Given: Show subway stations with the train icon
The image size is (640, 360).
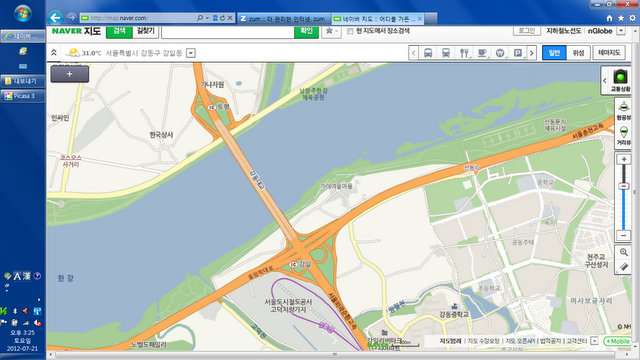Looking at the screenshot, I should [446, 53].
